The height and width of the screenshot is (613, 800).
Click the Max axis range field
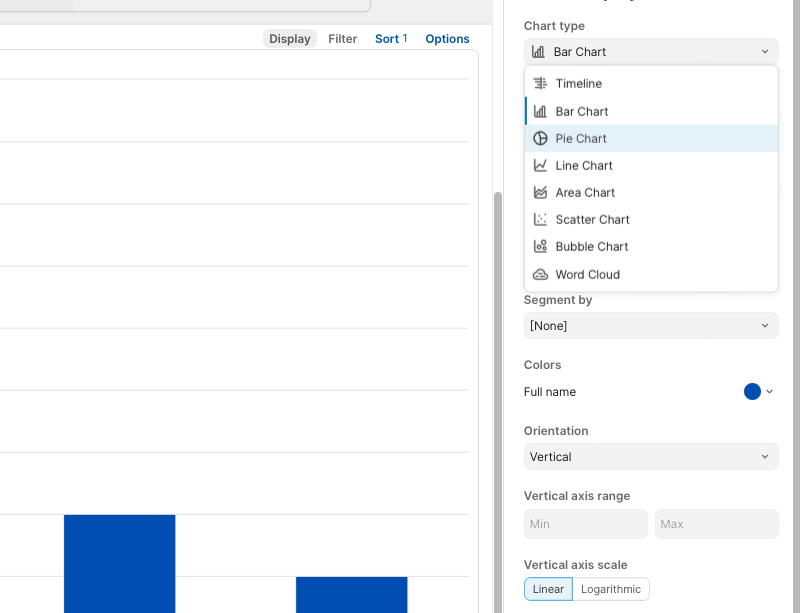(x=716, y=524)
